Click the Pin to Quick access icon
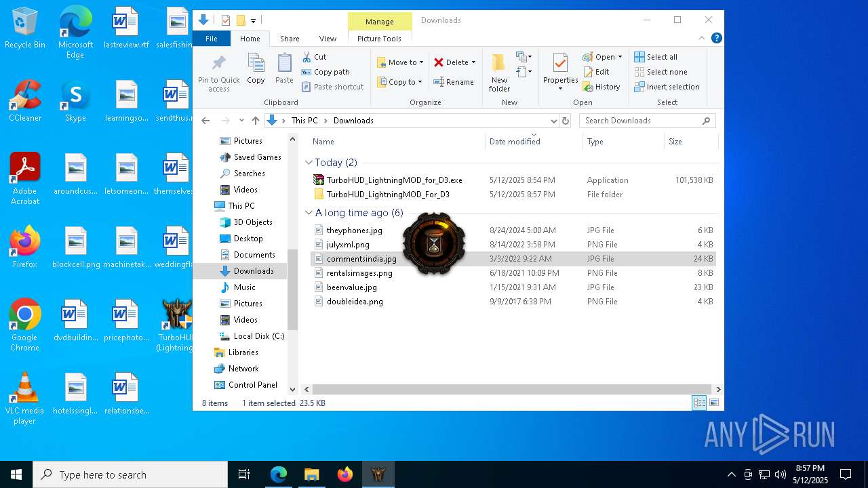This screenshot has height=488, width=868. 218,73
